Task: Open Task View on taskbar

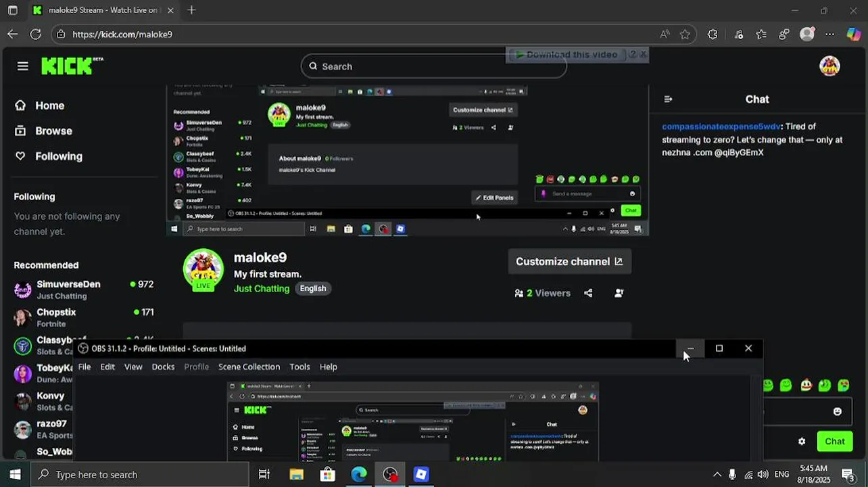Action: tap(264, 474)
